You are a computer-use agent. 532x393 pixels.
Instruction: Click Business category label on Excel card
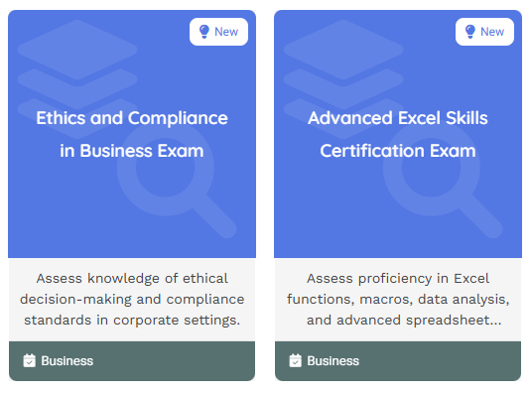click(x=333, y=361)
